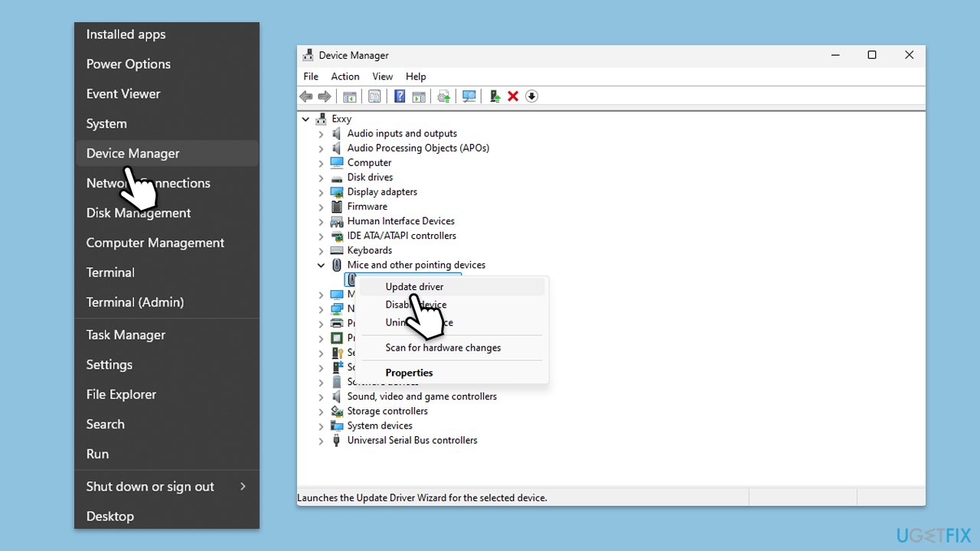Open the Help menu
The image size is (980, 551).
coord(416,77)
